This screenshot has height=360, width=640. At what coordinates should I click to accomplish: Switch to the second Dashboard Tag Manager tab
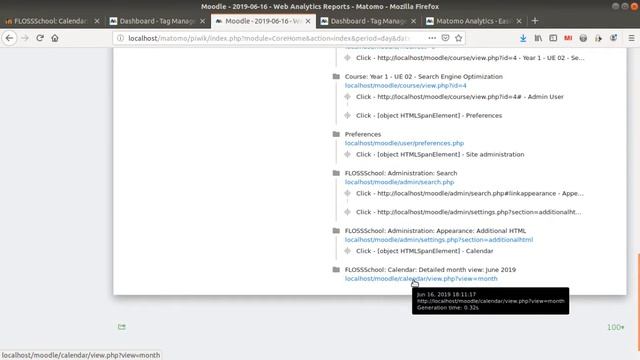point(368,21)
